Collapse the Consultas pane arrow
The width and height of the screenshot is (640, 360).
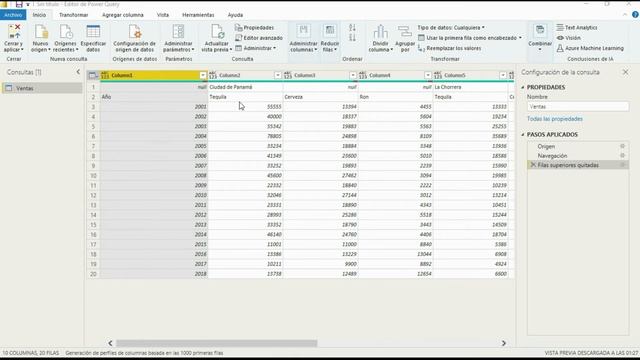(x=78, y=72)
